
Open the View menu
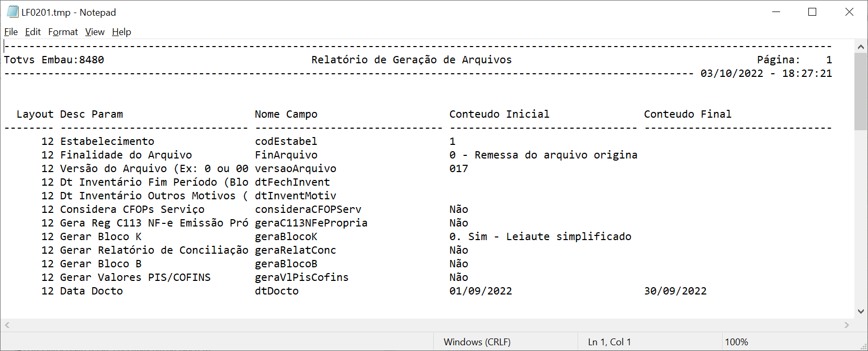(x=95, y=32)
